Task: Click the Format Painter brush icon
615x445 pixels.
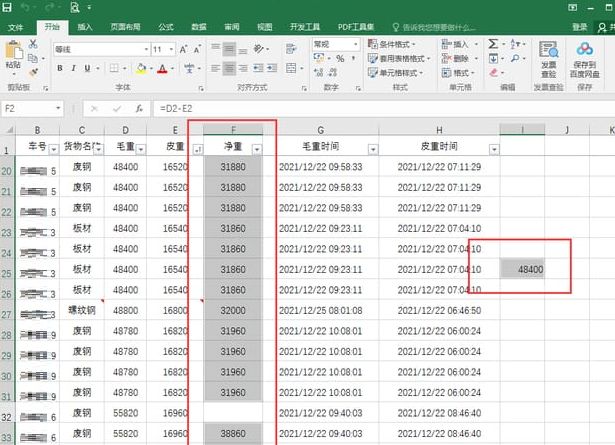Action: pos(33,72)
